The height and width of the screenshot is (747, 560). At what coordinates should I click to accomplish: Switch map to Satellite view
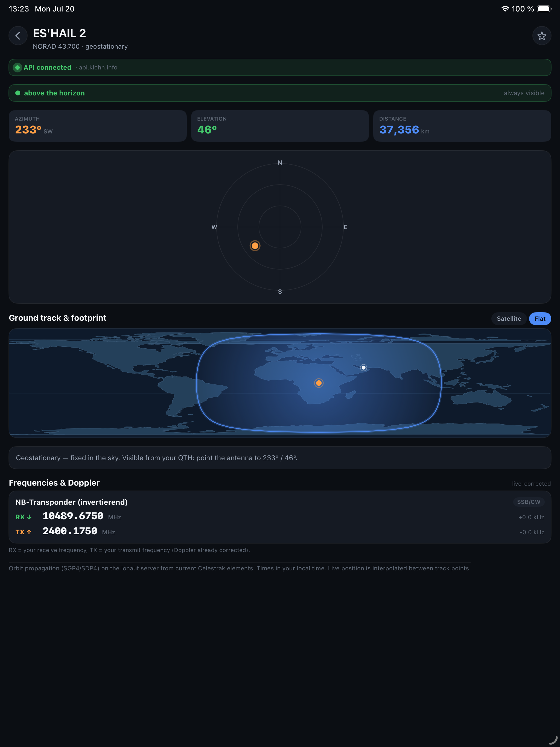click(x=509, y=319)
